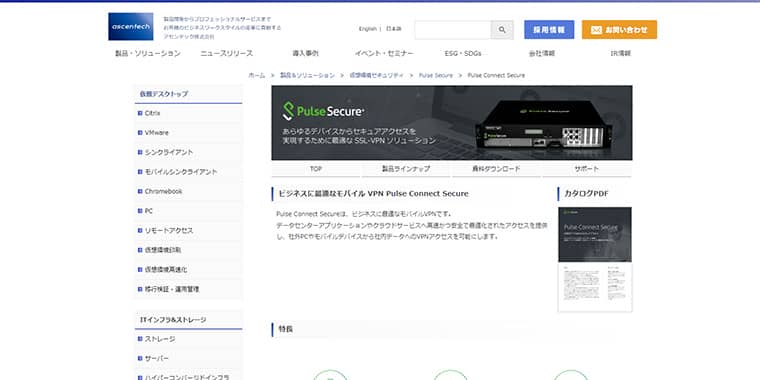
Task: Open the ESG・SDGs menu
Action: pos(463,53)
